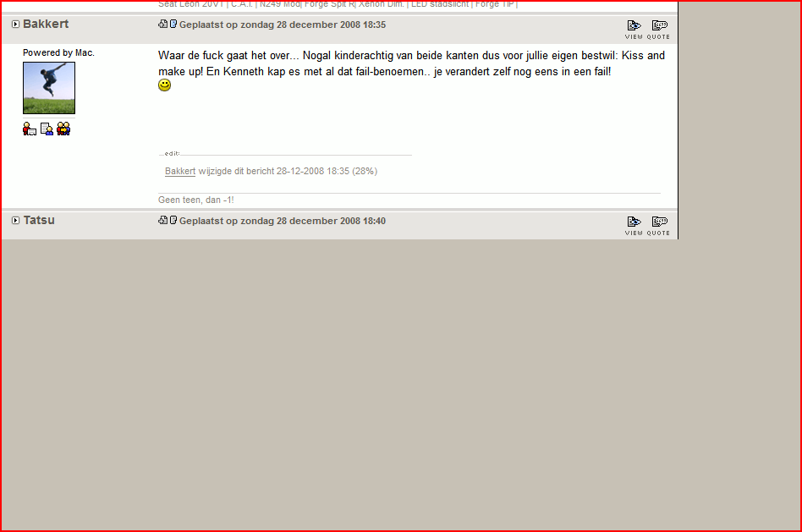
Task: Quote Tatsu's post with the QUOTE icon
Action: coord(659,226)
